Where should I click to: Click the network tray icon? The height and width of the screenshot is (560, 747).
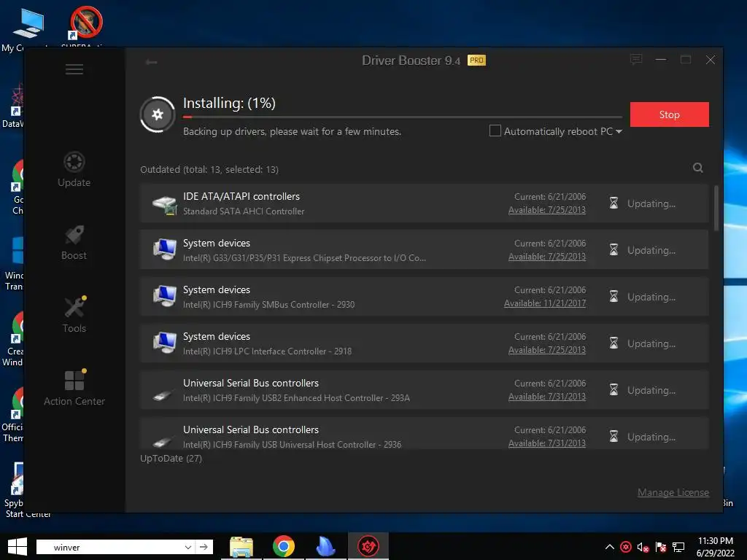(678, 548)
